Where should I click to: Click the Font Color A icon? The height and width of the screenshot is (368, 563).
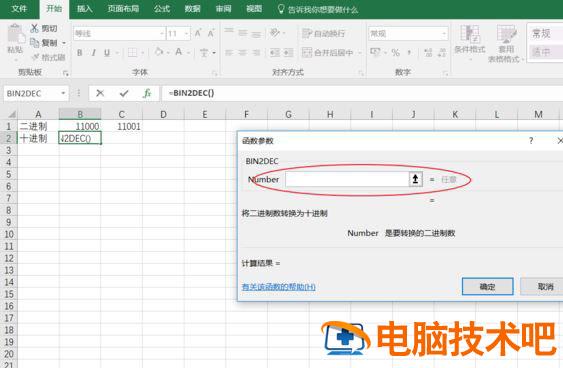click(x=178, y=52)
